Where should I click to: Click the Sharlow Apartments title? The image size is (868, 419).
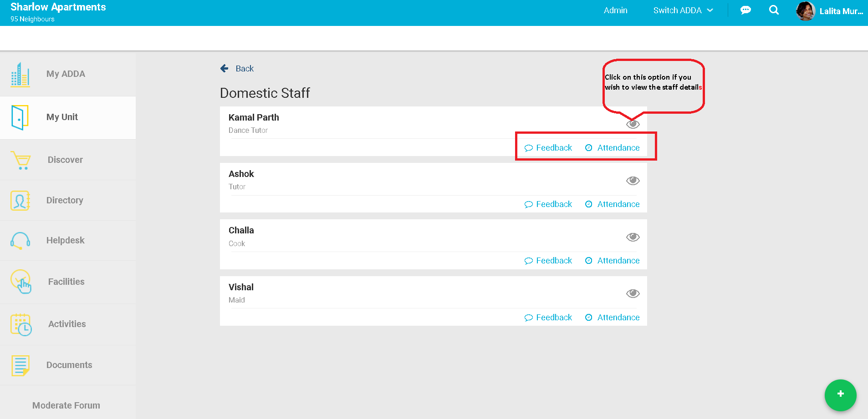(x=58, y=7)
